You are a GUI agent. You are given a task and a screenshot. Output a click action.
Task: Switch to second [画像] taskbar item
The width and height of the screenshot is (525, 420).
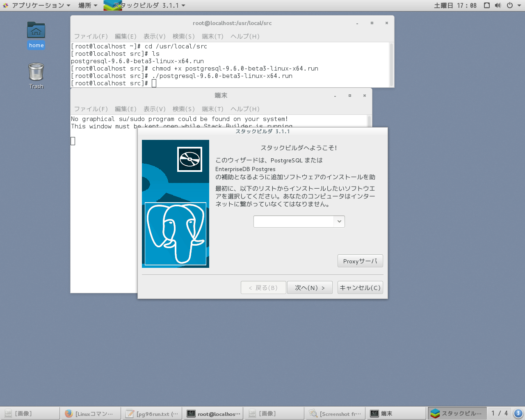coord(274,413)
